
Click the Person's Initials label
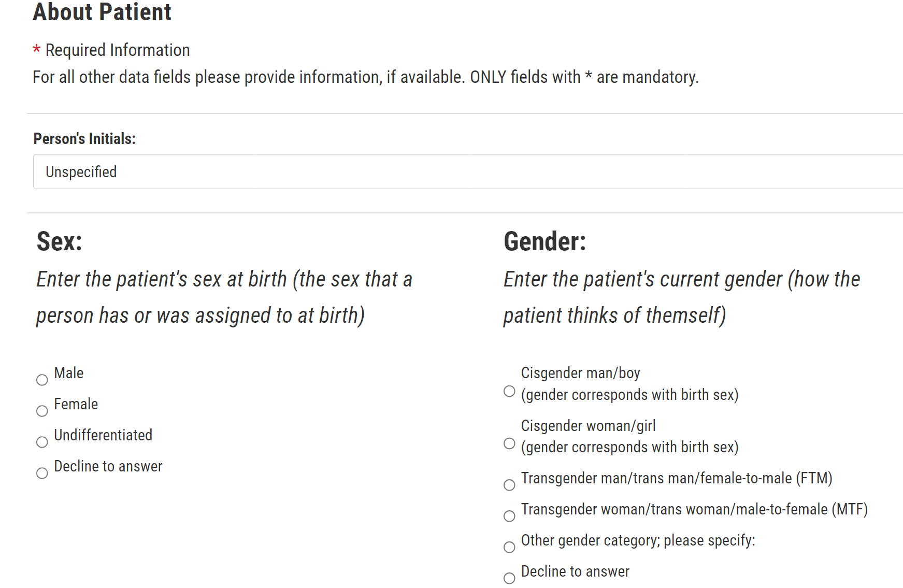pyautogui.click(x=84, y=139)
